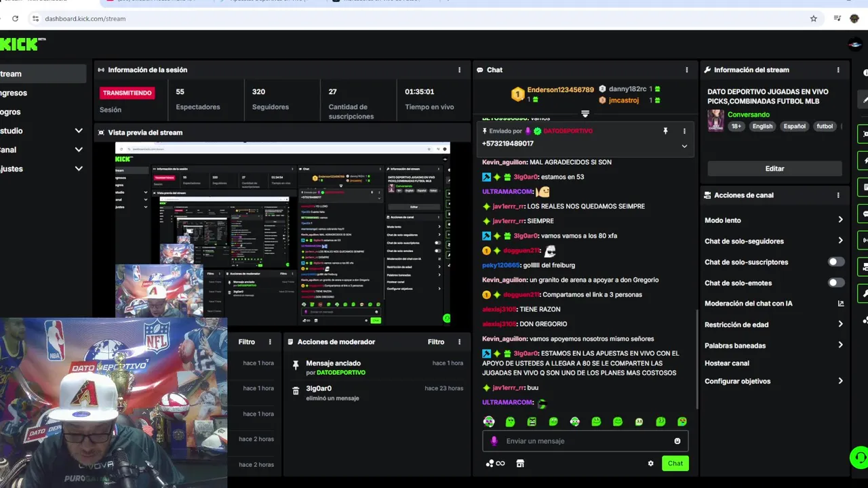
Task: Click the English language tag
Action: [762, 127]
